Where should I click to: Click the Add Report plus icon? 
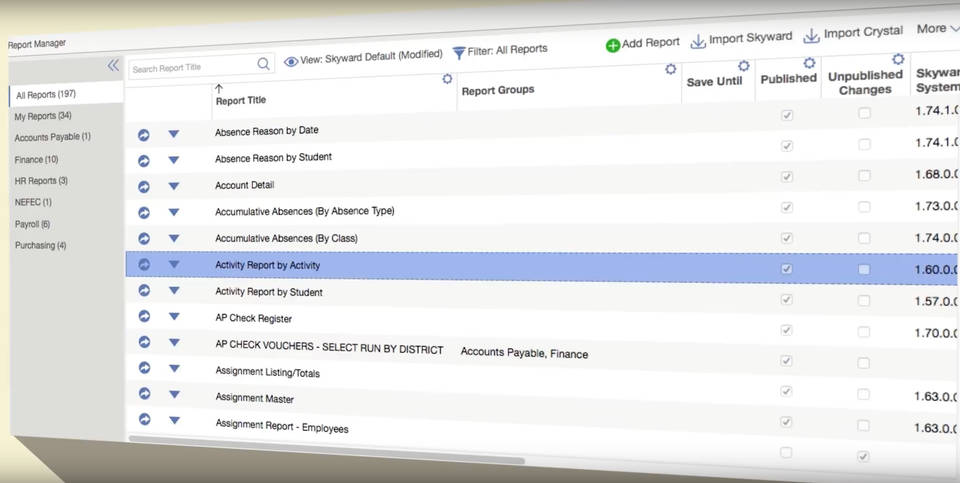tap(612, 45)
